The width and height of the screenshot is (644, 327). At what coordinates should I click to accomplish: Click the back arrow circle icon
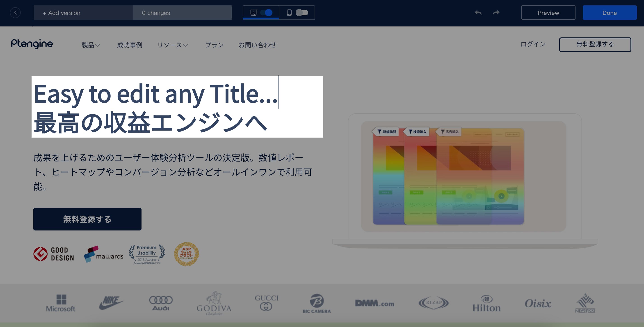click(15, 13)
